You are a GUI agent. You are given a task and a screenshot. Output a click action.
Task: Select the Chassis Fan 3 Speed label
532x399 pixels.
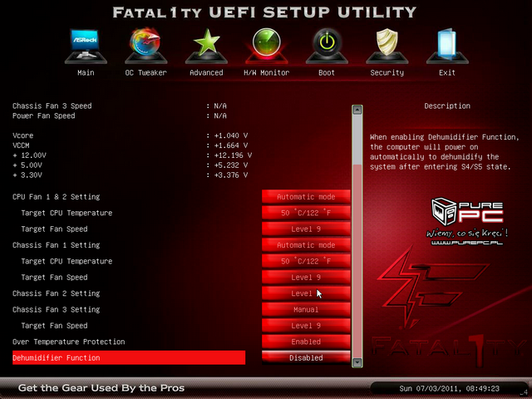click(x=52, y=106)
